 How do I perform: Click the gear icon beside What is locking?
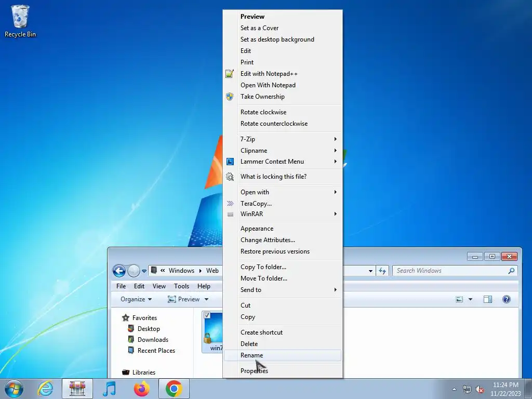(230, 177)
